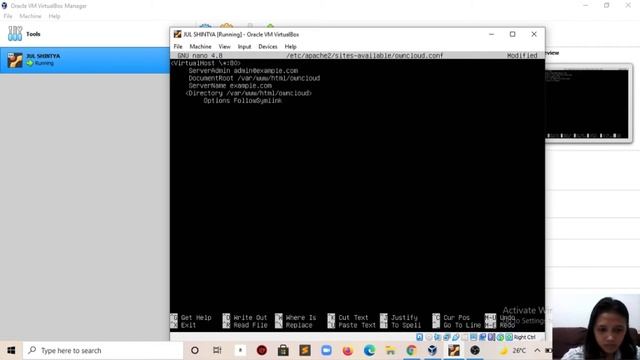This screenshot has height=360, width=640.
Task: Click nano's Go To Line shortcut label
Action: coord(462,325)
